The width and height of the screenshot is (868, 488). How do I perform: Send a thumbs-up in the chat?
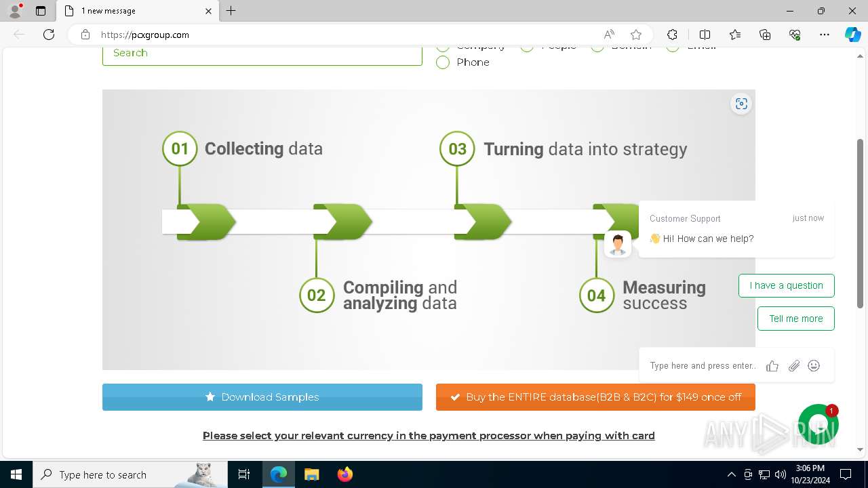pos(772,366)
